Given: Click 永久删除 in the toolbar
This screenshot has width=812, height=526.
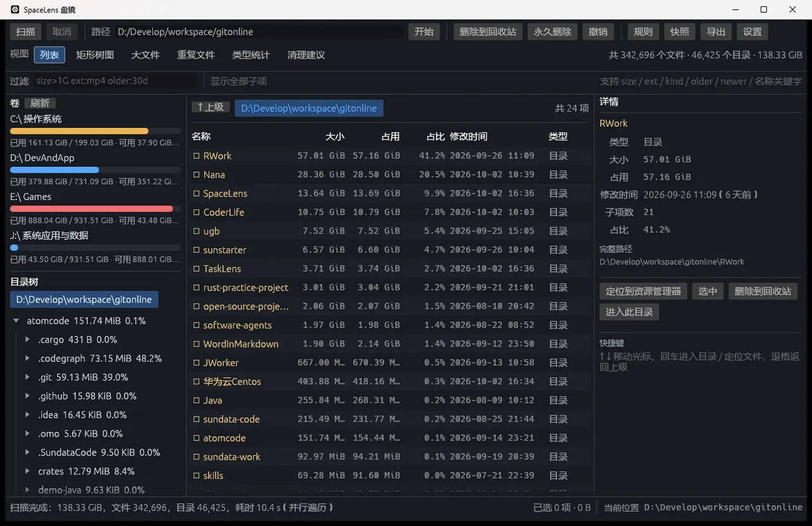Looking at the screenshot, I should (x=553, y=32).
